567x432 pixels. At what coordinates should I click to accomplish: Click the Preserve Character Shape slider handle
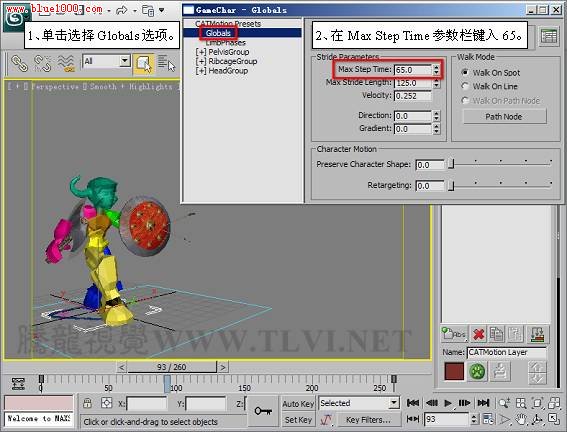click(x=451, y=164)
